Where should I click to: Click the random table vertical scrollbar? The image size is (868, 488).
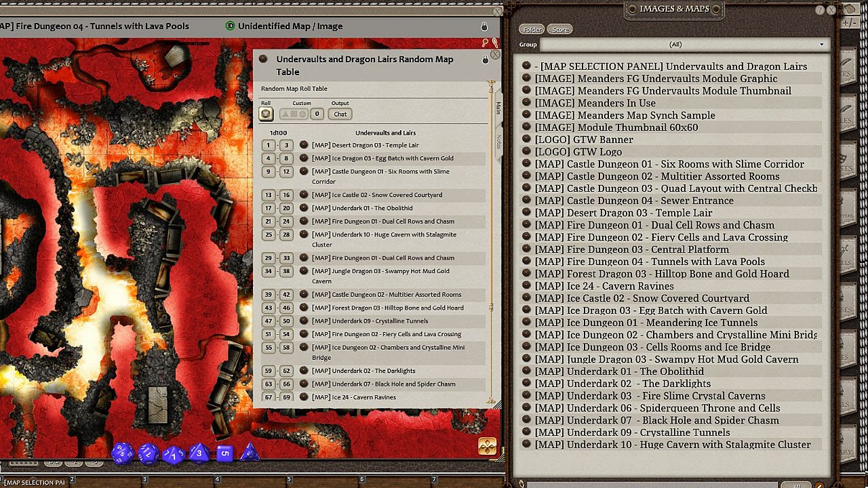pos(491,203)
